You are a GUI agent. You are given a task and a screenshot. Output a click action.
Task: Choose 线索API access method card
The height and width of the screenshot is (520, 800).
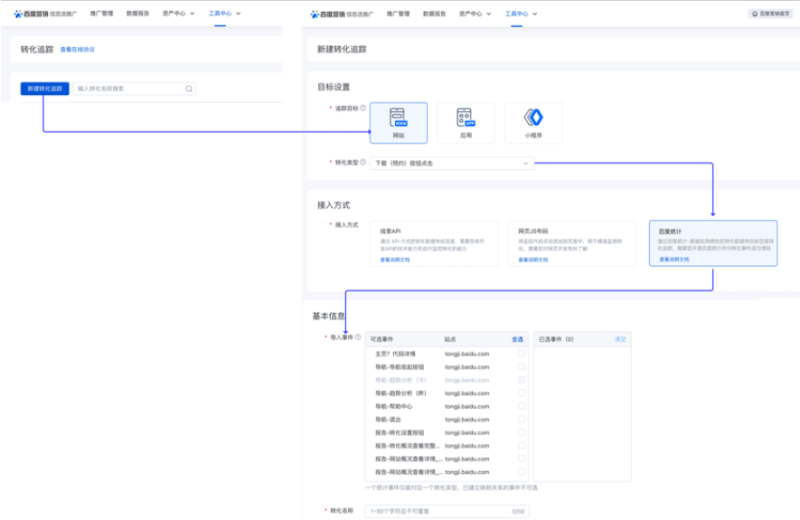(434, 243)
